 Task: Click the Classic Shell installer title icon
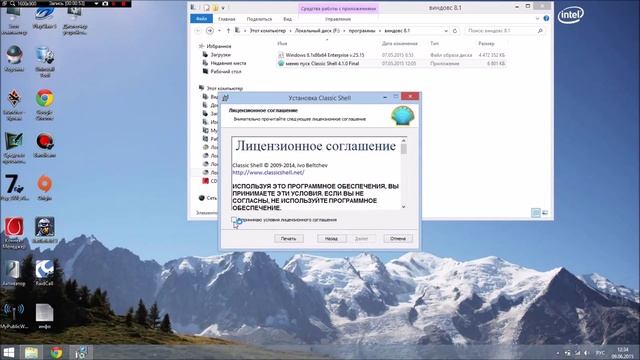[x=225, y=98]
